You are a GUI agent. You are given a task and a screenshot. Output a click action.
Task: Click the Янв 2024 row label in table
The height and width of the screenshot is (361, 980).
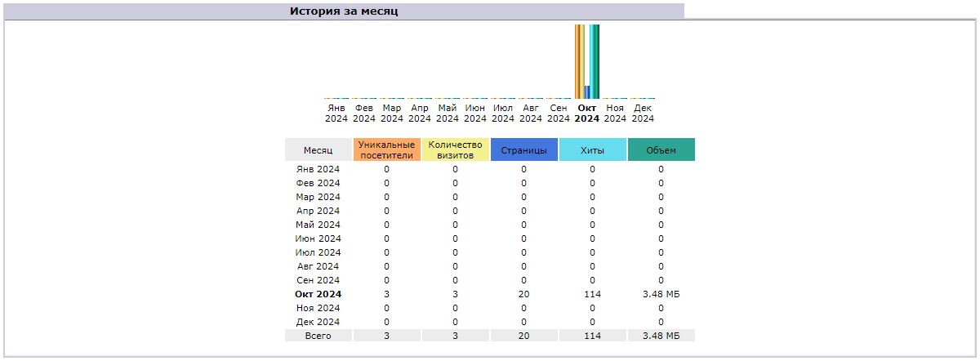pos(318,169)
